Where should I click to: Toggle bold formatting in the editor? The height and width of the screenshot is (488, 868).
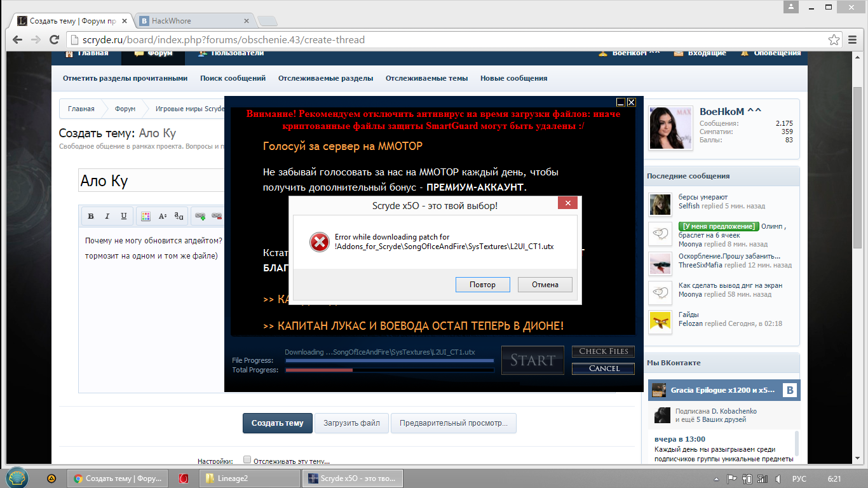pyautogui.click(x=91, y=217)
